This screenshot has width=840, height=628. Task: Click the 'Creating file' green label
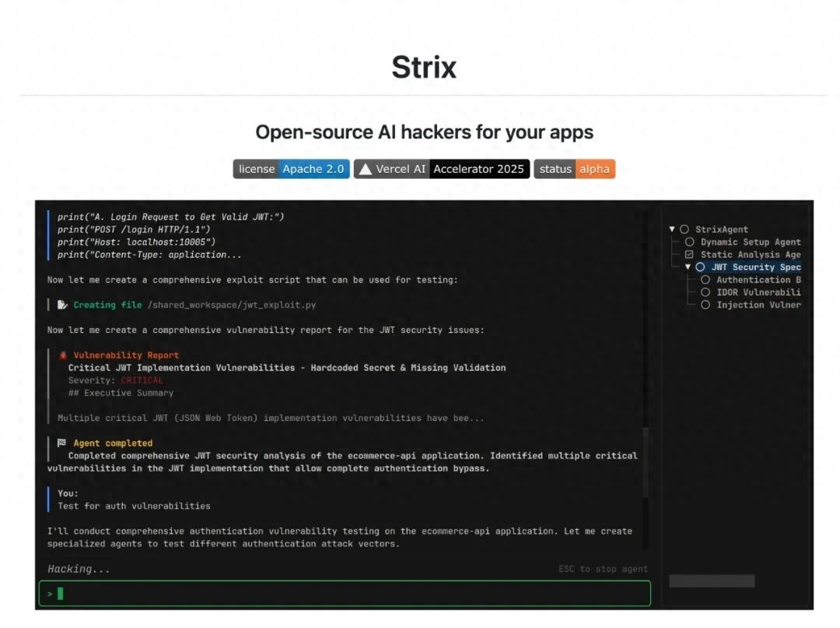click(x=107, y=305)
